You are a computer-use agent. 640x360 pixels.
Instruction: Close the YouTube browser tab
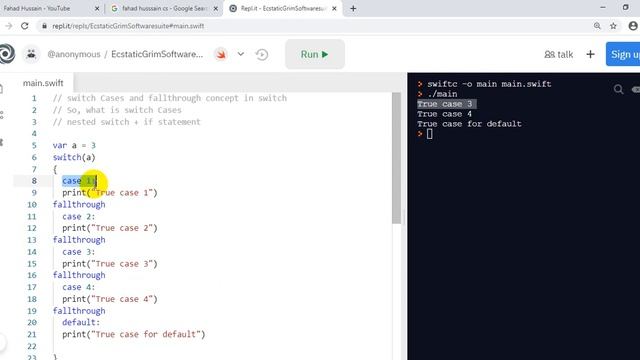(x=97, y=8)
